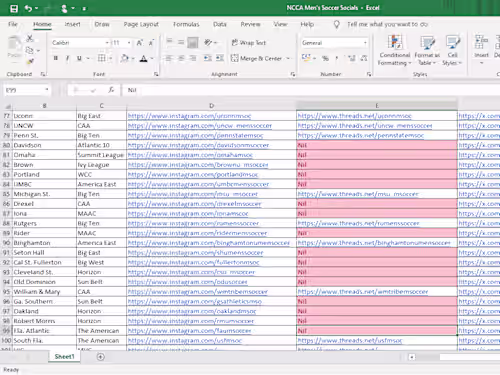This screenshot has height=375, width=500.
Task: Click the Tell me what you want search box
Action: pyautogui.click(x=387, y=24)
